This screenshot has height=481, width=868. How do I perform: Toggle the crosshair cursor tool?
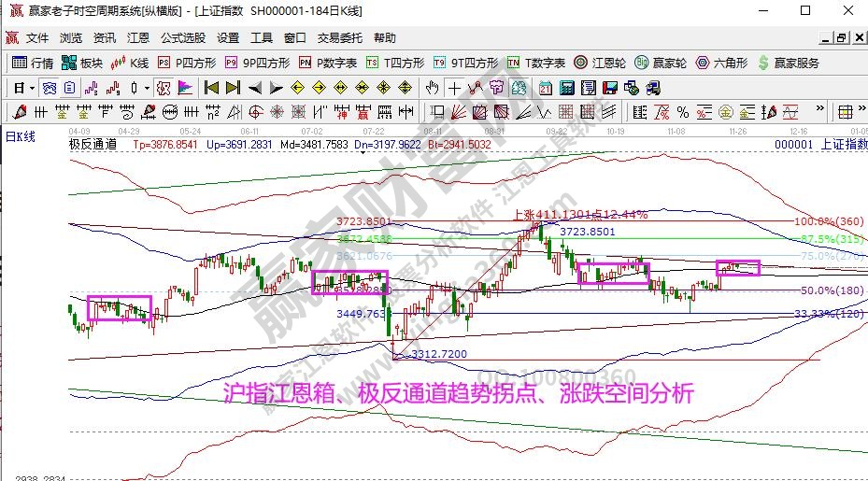(453, 88)
